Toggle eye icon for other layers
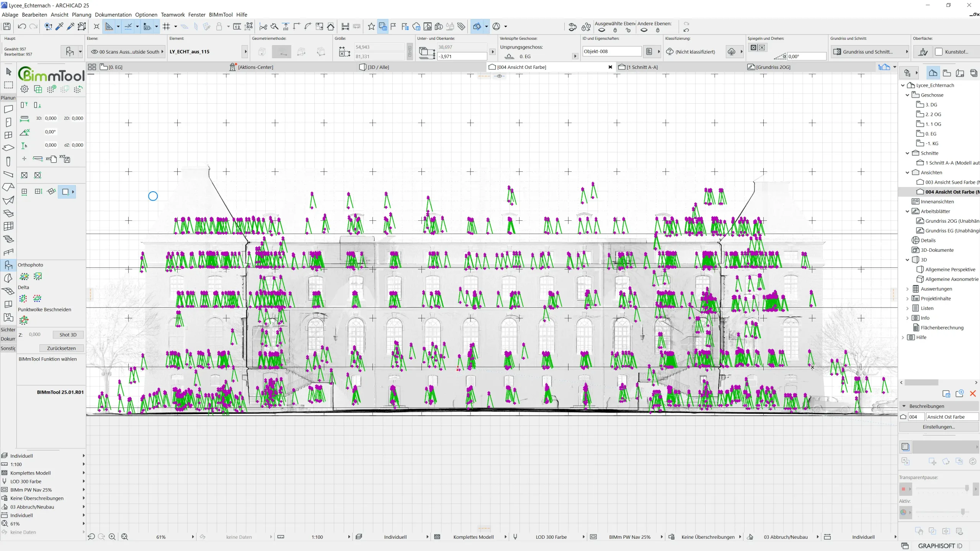This screenshot has width=980, height=551. pos(644,30)
